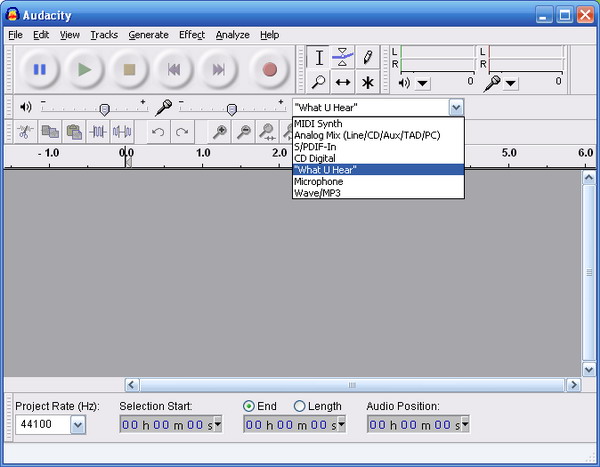
Task: Open Audio Position format dropdown arrow
Action: click(x=465, y=424)
